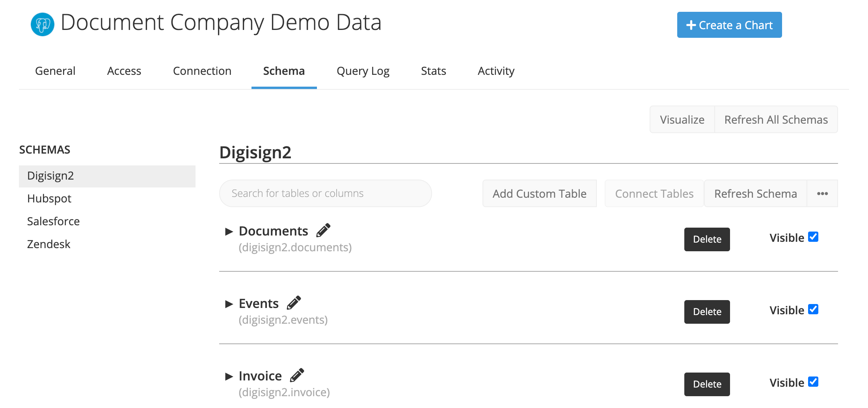Switch to the General tab
The width and height of the screenshot is (868, 408).
[55, 71]
